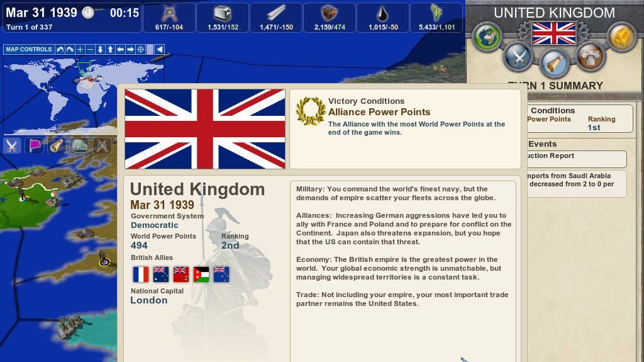Screen dimensions: 644x362
Task: Open the globe world view in United Kingdom panel
Action: click(x=487, y=37)
